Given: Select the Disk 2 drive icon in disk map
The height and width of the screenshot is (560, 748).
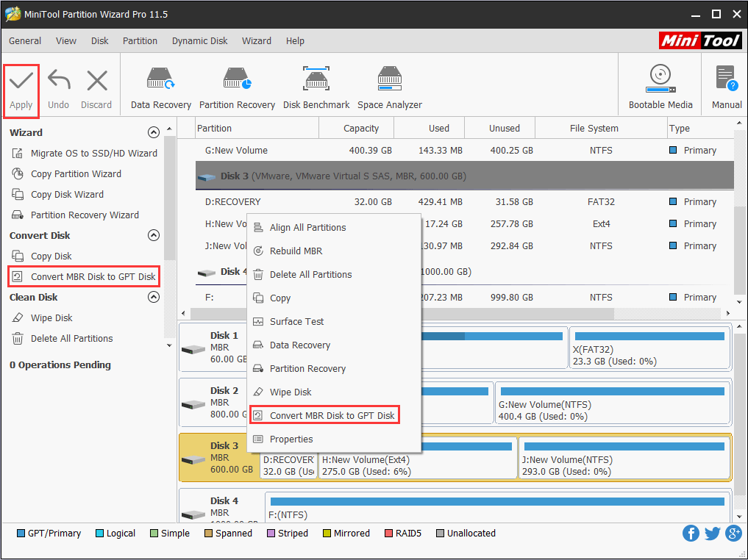Looking at the screenshot, I should pos(193,405).
